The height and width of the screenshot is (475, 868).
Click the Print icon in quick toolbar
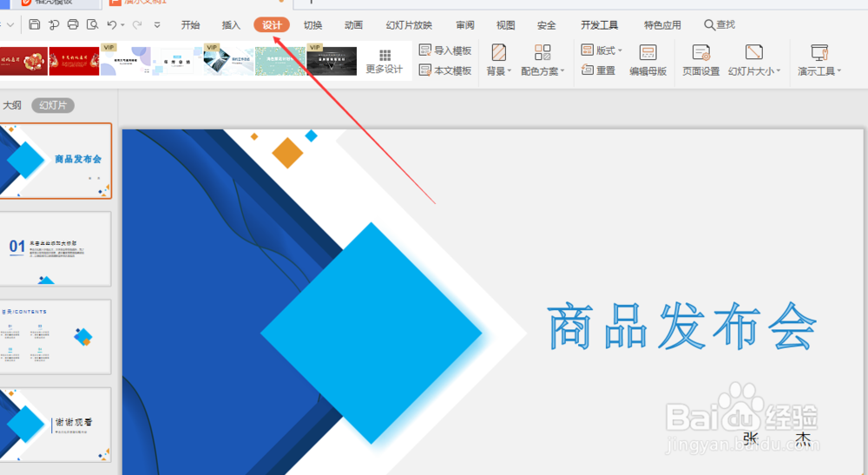pos(73,24)
